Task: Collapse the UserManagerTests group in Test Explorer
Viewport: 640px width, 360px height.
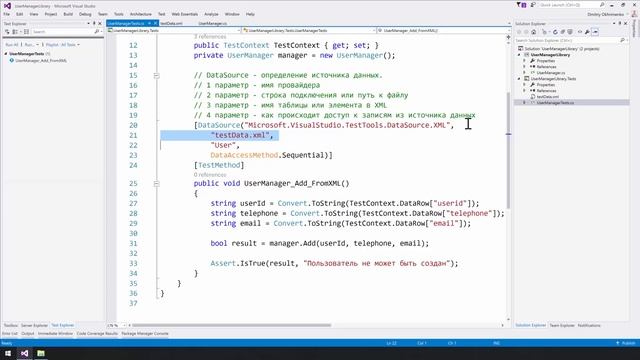Action: point(6,54)
